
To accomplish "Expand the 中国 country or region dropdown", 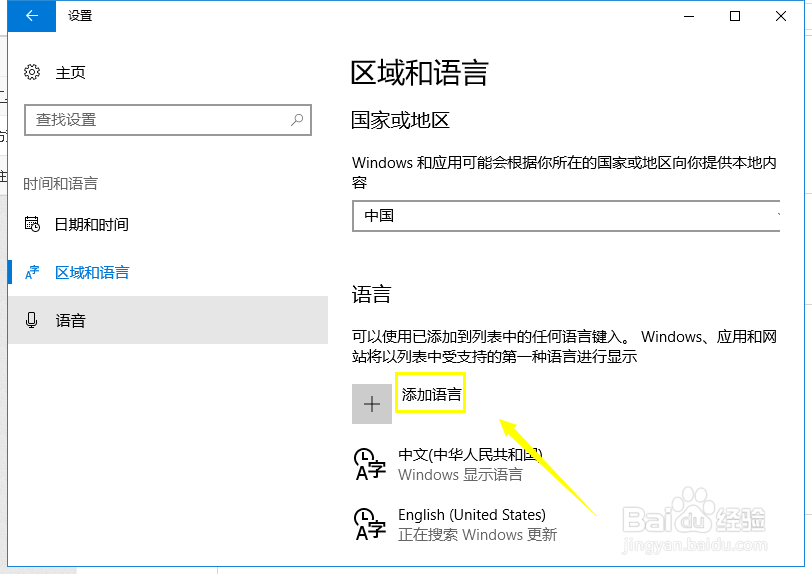I will tap(566, 216).
